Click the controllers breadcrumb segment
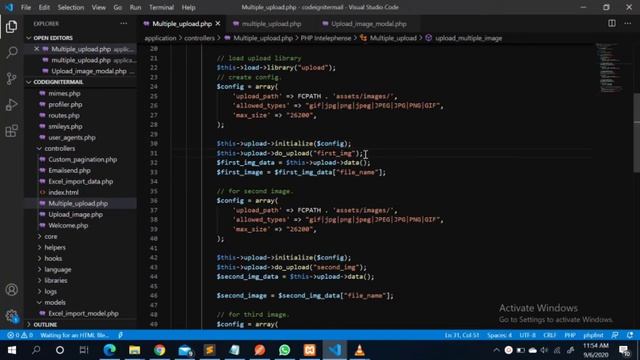The width and height of the screenshot is (640, 360). (199, 38)
